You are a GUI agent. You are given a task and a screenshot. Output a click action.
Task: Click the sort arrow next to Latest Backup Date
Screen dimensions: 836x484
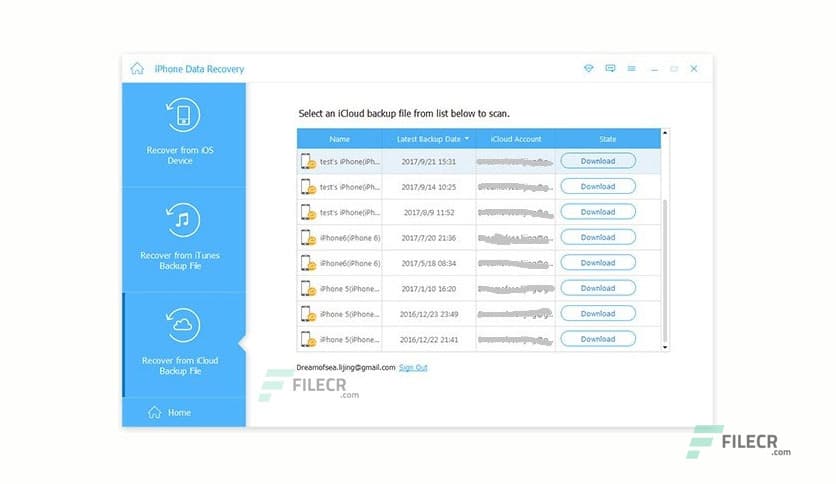467,139
